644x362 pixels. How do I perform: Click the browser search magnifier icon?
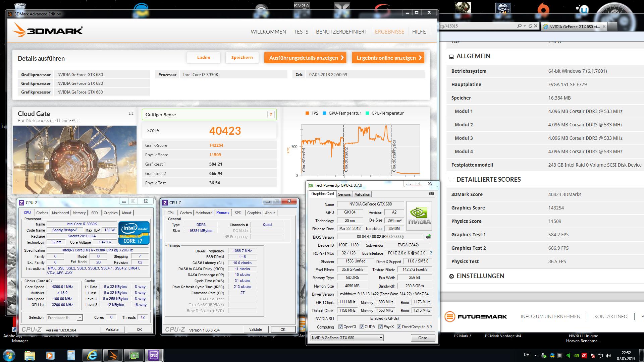point(519,26)
